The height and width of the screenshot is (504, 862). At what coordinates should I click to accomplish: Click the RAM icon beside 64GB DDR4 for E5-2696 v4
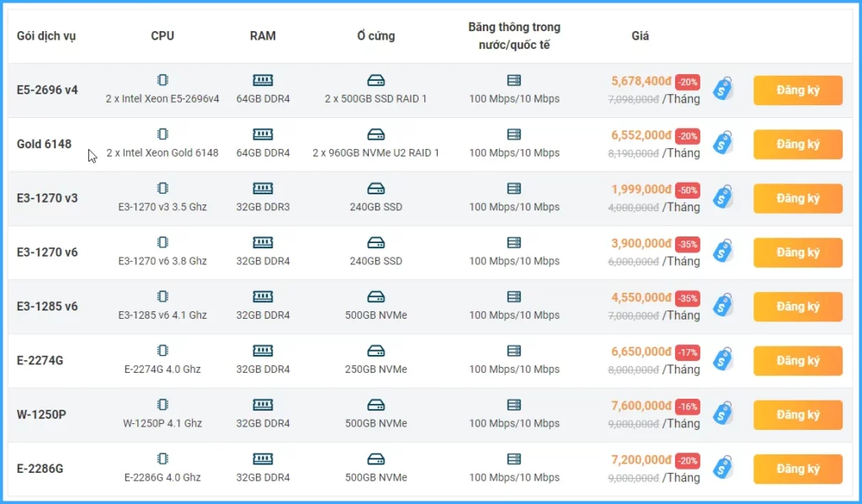(x=263, y=78)
